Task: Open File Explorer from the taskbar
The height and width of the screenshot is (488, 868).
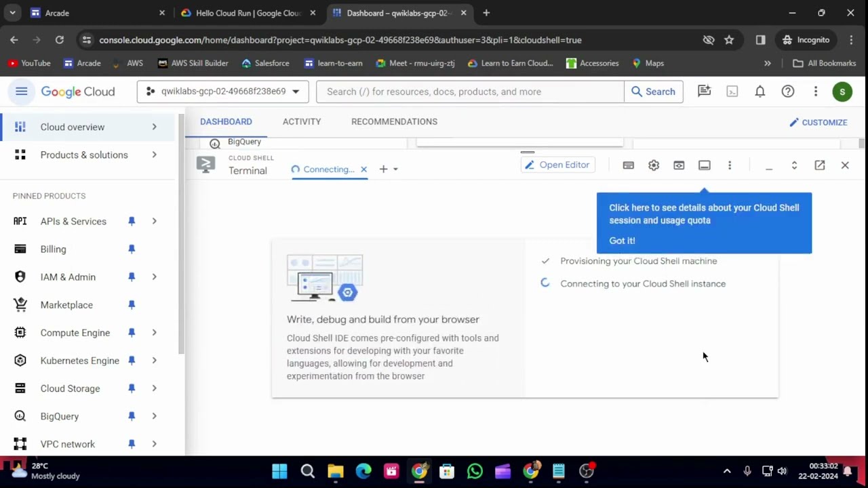Action: click(x=336, y=471)
